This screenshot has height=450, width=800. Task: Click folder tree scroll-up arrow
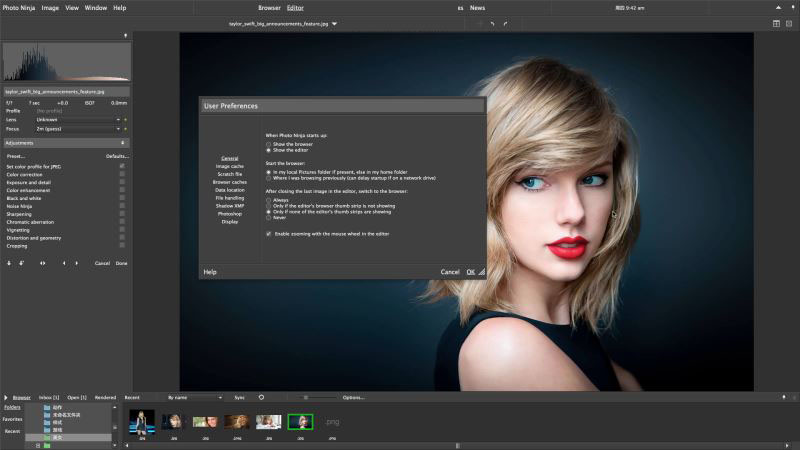point(115,408)
